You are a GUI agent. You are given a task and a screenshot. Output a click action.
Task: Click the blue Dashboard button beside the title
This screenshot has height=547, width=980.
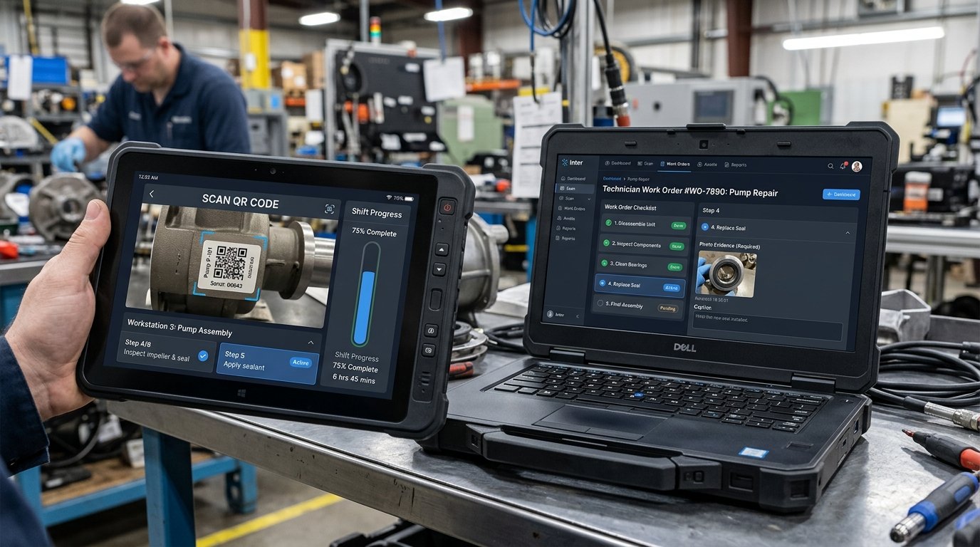841,194
